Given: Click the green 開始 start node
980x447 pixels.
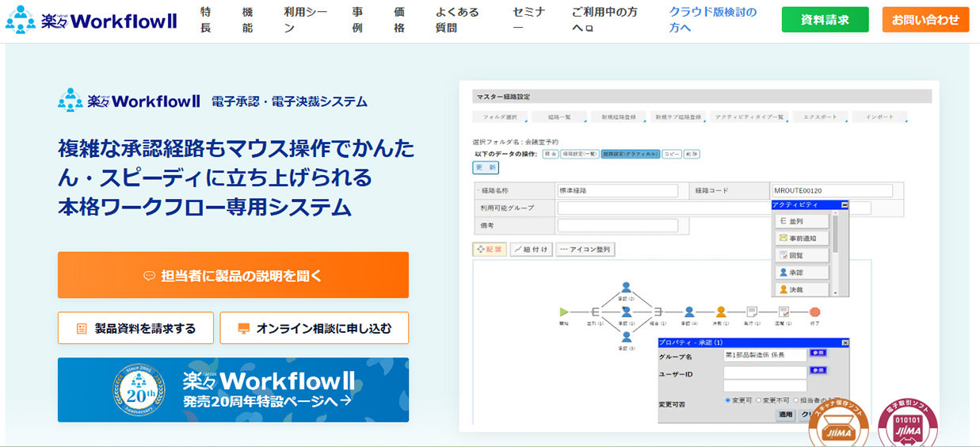Looking at the screenshot, I should coord(564,312).
